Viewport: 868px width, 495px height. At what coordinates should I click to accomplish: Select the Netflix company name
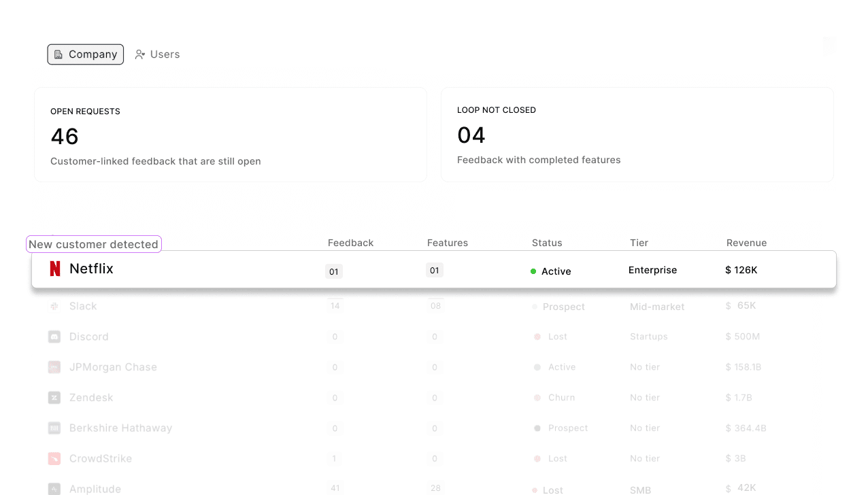pyautogui.click(x=91, y=269)
